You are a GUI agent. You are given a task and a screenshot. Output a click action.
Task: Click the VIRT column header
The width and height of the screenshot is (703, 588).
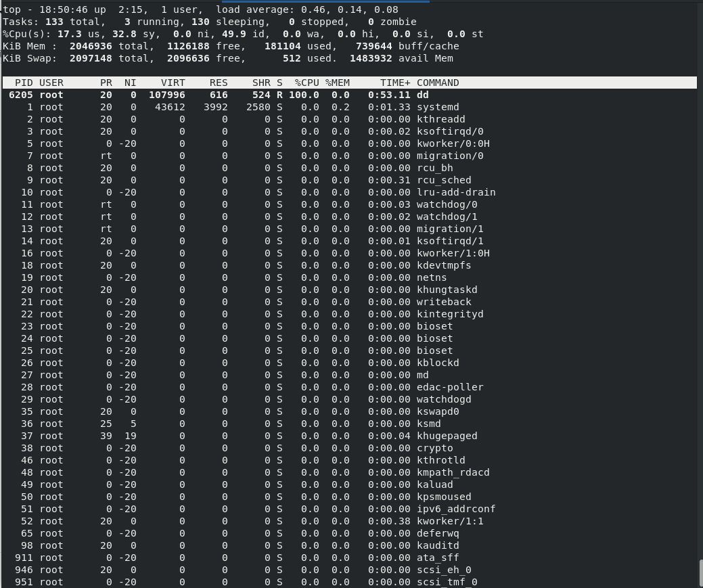[x=173, y=83]
